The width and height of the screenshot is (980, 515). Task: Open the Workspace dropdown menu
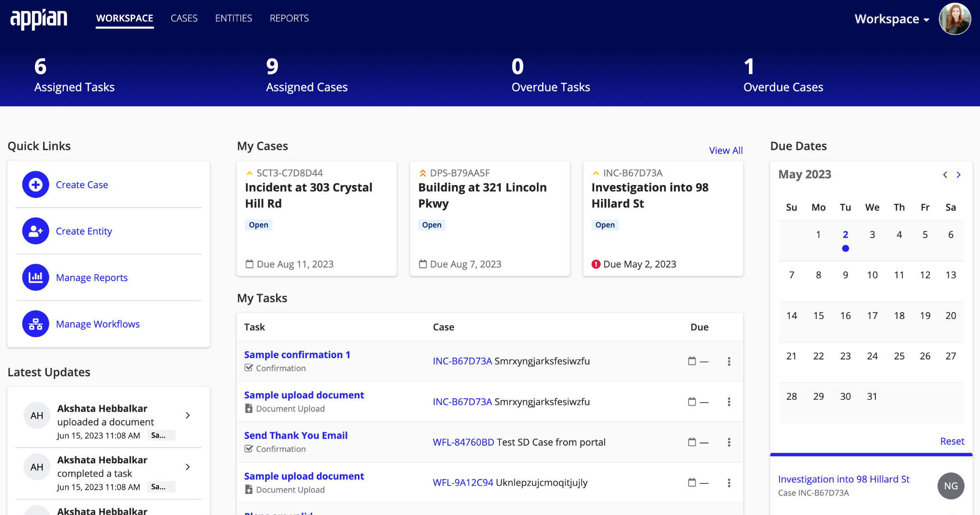(x=891, y=19)
